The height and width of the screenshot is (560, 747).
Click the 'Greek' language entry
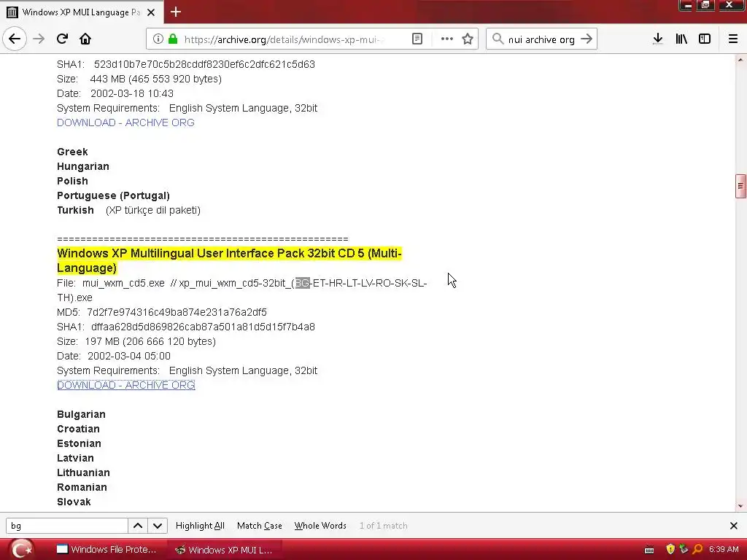(72, 152)
